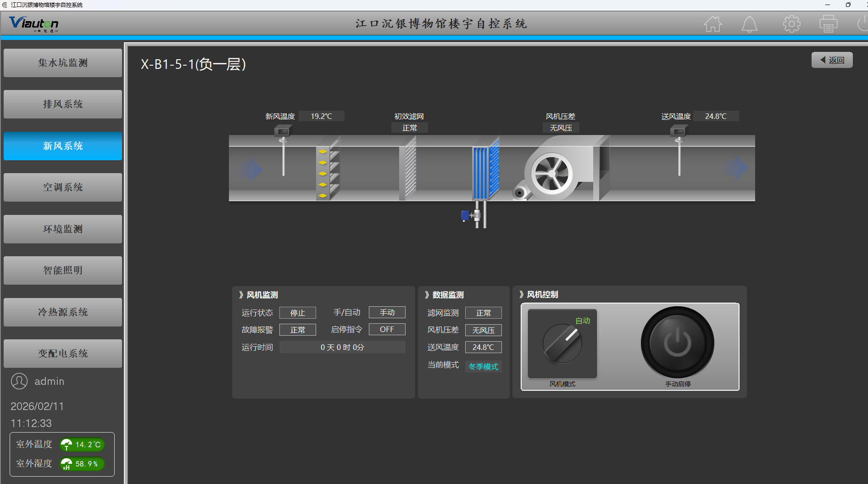Click the date 2026/02/11
The image size is (868, 484).
coord(37,406)
